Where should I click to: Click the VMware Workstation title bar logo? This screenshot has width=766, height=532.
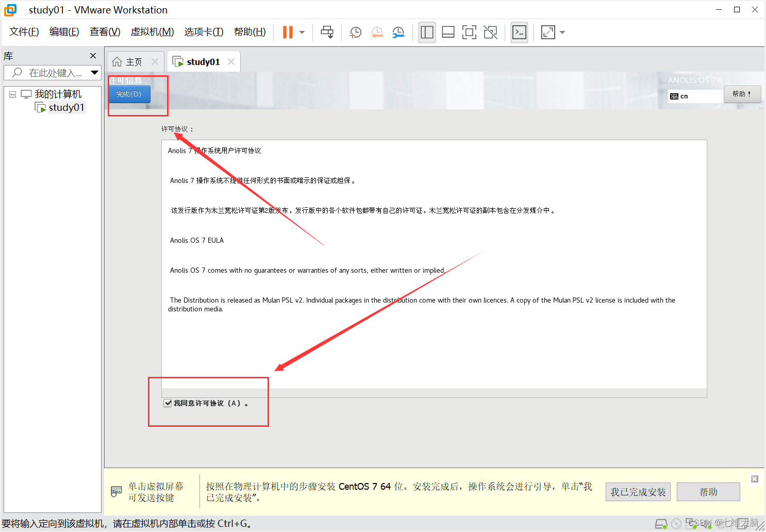click(x=10, y=10)
